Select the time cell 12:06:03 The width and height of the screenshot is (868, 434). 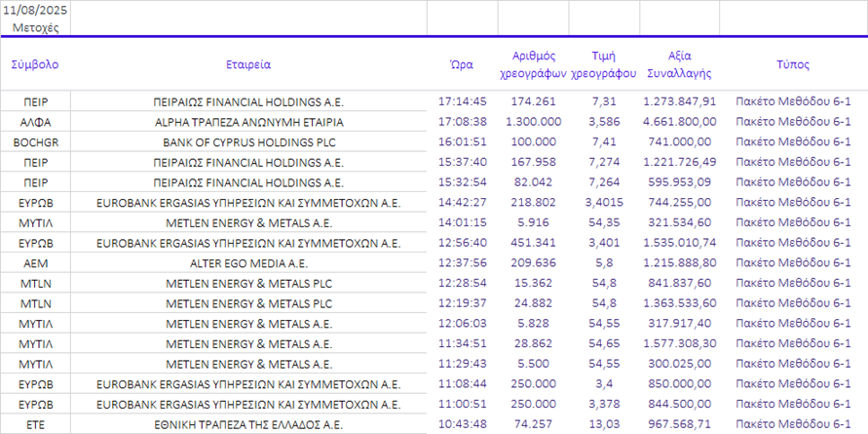click(x=462, y=323)
